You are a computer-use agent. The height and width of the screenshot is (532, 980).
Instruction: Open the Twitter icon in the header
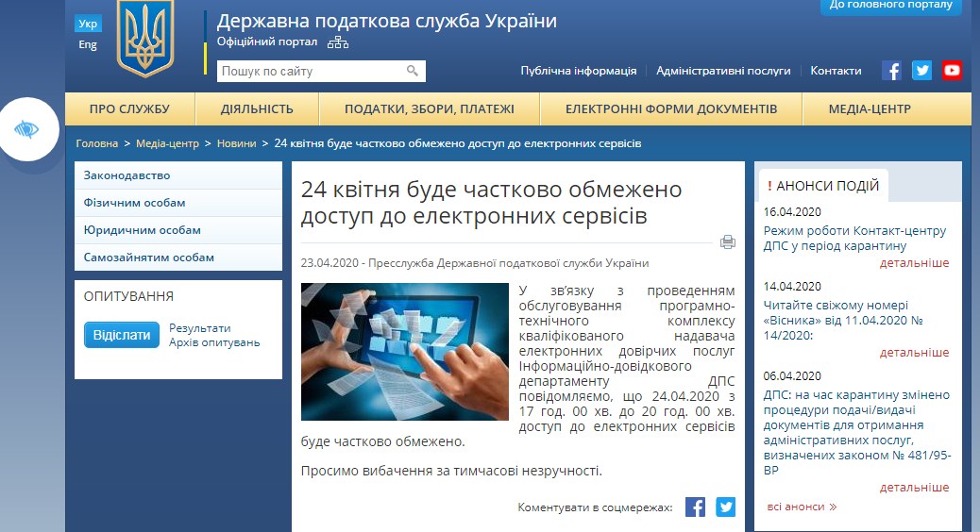(921, 71)
